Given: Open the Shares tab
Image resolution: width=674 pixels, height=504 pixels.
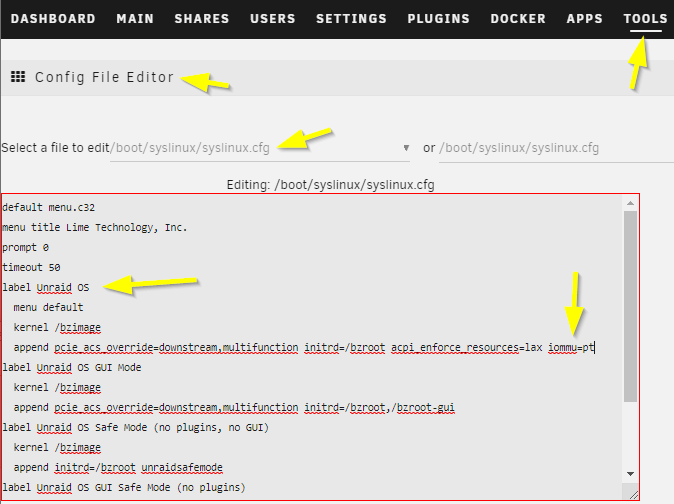Looking at the screenshot, I should coord(202,19).
